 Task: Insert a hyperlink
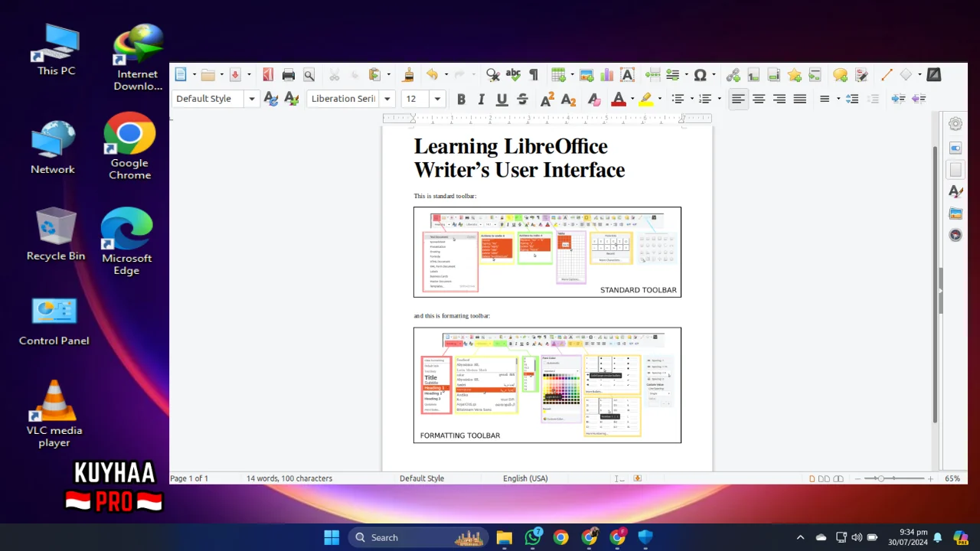click(x=733, y=74)
